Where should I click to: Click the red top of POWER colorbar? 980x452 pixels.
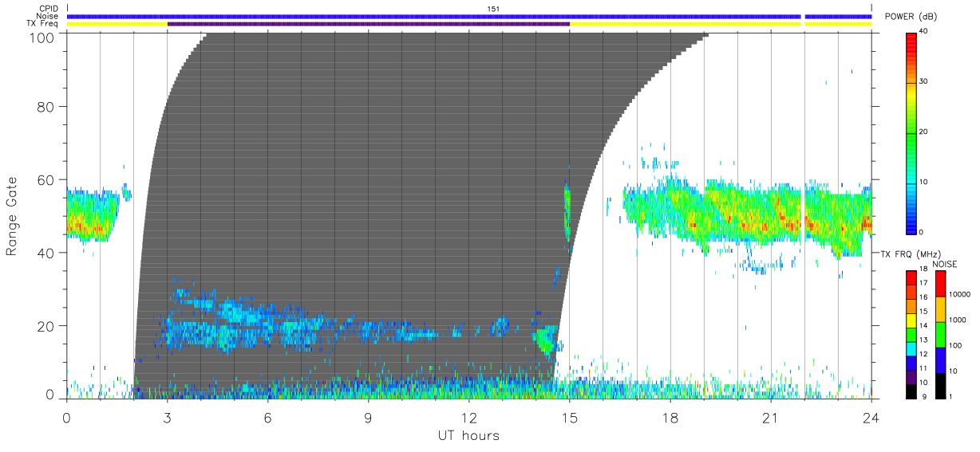(912, 40)
